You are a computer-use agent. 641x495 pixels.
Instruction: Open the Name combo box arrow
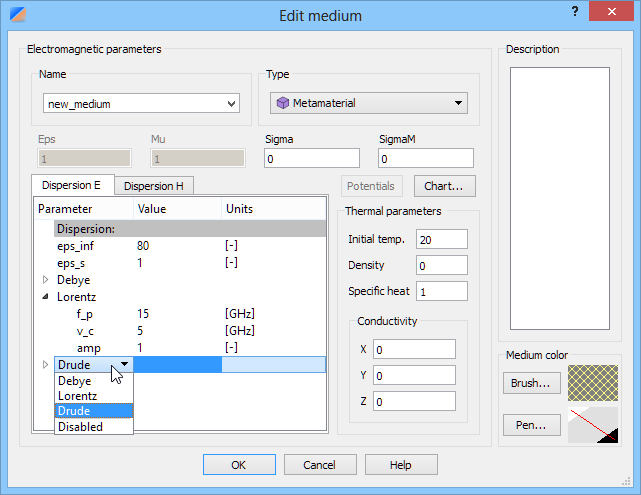[x=231, y=104]
